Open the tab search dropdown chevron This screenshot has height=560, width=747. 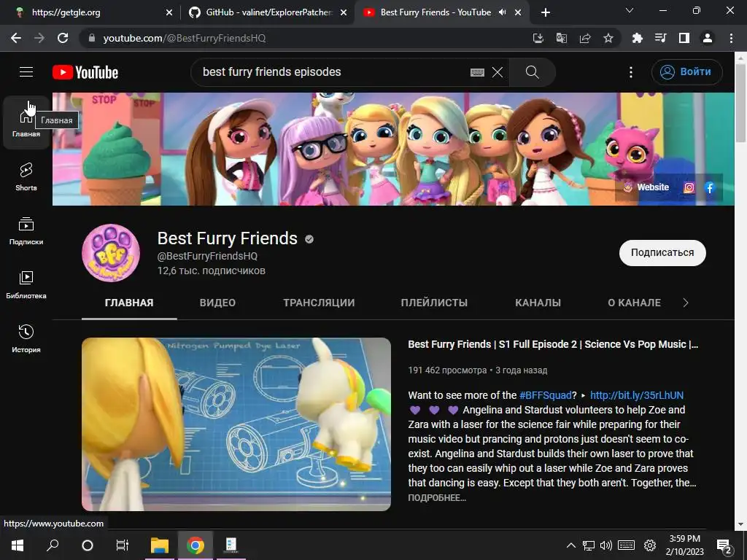click(x=630, y=10)
